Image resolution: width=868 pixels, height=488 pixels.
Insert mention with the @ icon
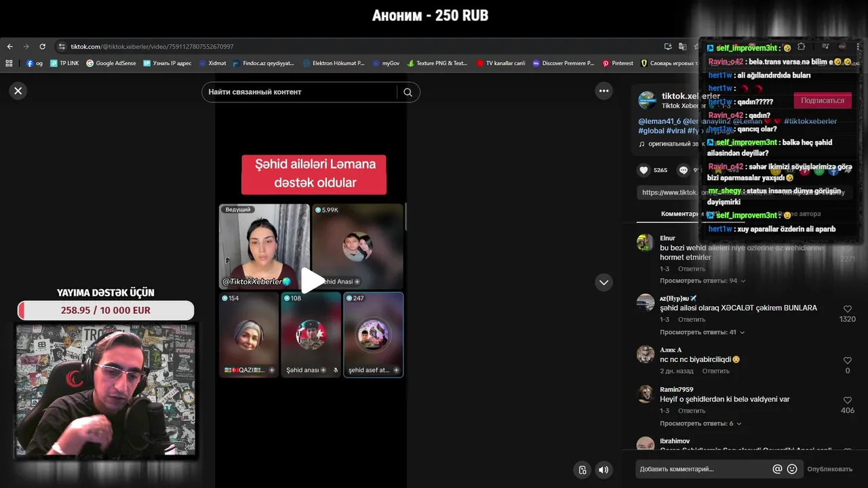pyautogui.click(x=777, y=469)
